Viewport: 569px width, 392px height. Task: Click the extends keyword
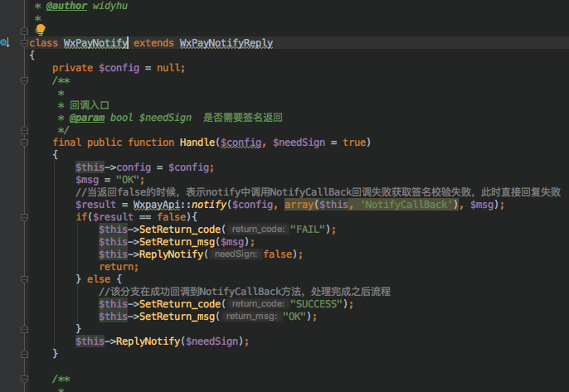[x=153, y=43]
